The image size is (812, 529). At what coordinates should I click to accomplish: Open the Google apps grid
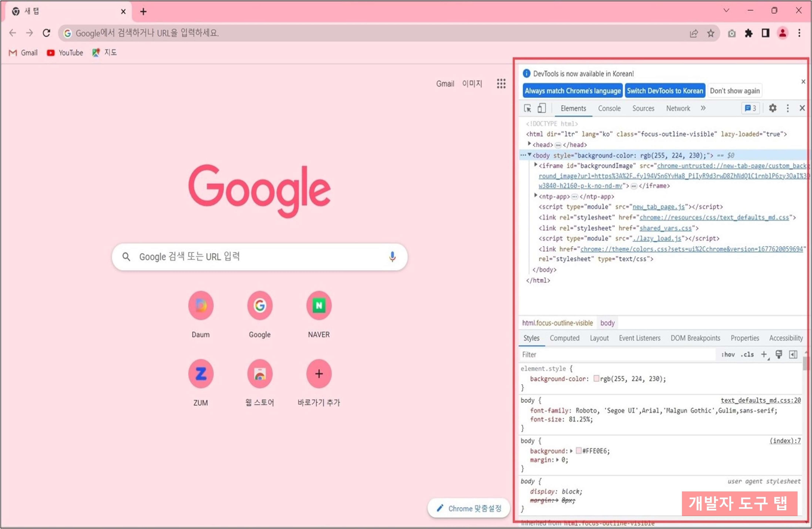point(501,84)
